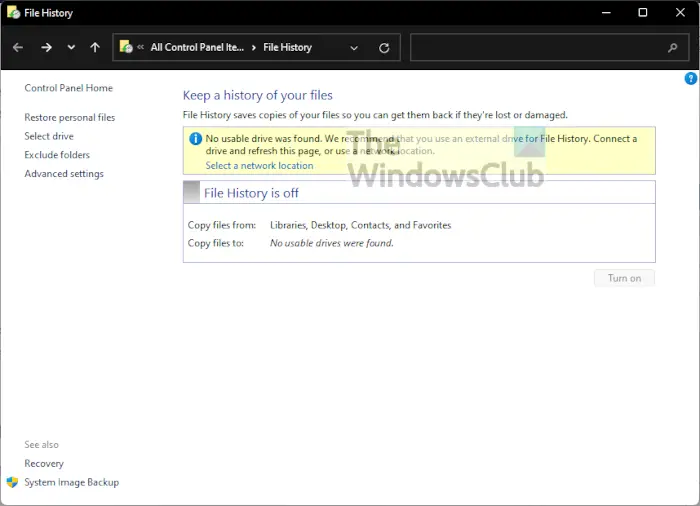Open Control Panel Home
Viewport: 700px width, 506px height.
pos(69,88)
